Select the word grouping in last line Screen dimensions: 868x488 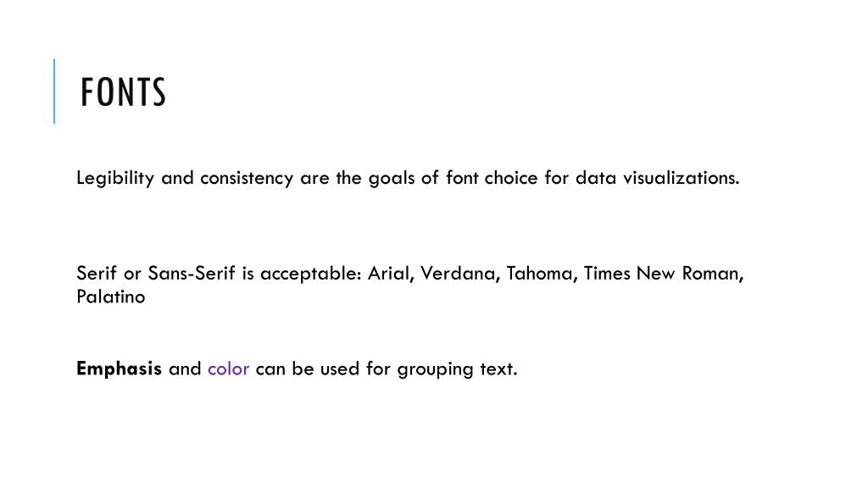(435, 369)
